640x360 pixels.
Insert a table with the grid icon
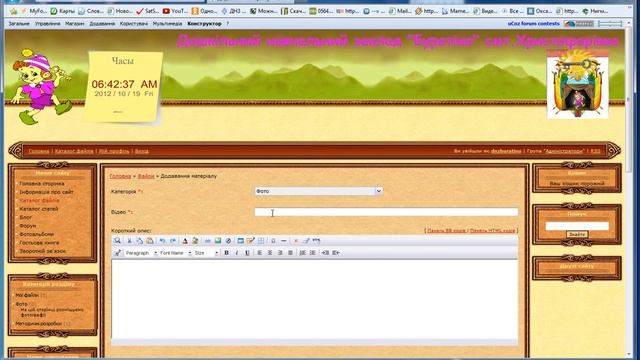tap(261, 241)
